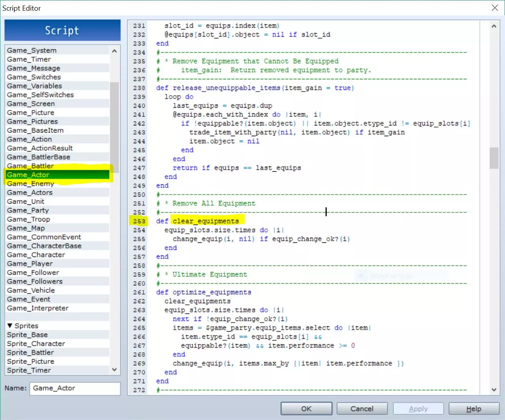Screen dimensions: 505x420
Task: Click line 261 optimize_equipments definition
Action: [x=212, y=292]
